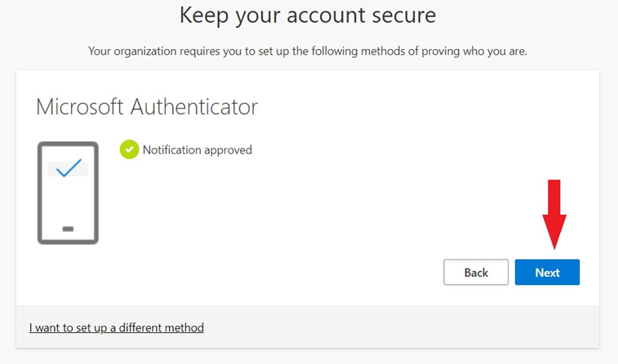Select the gray phone illustration
Screen dimensions: 618x364
click(x=68, y=193)
